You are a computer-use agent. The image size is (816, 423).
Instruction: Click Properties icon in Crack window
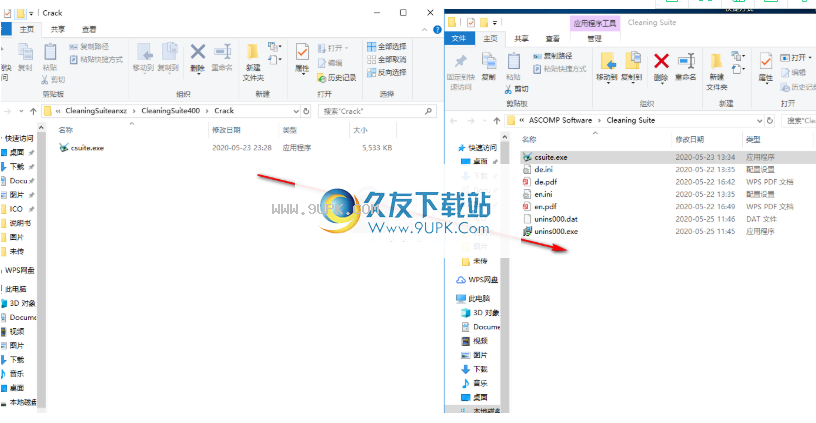tap(302, 58)
